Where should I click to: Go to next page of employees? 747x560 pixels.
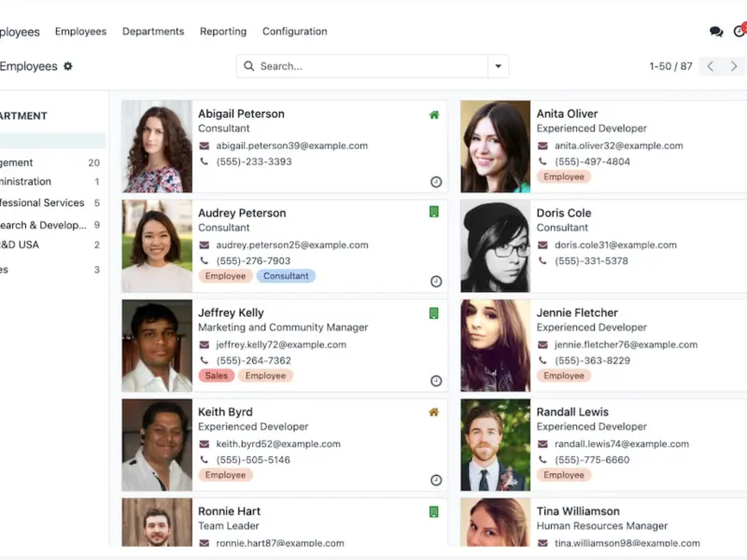pos(734,66)
